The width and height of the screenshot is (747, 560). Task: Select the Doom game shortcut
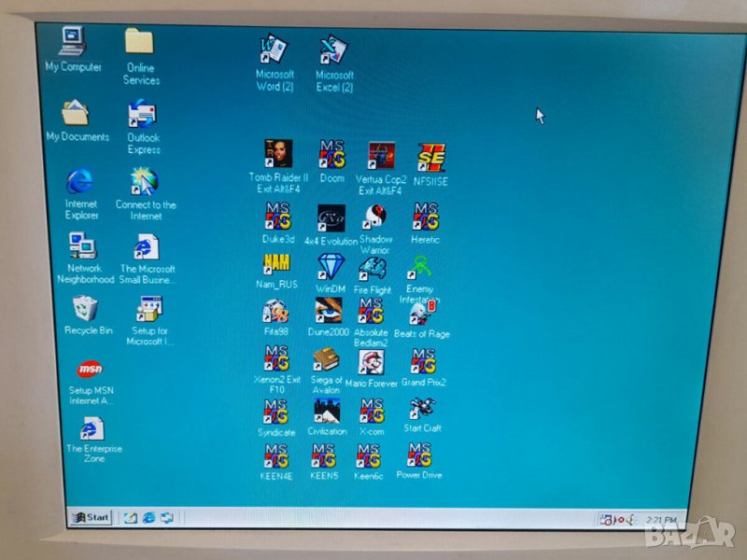tap(331, 155)
